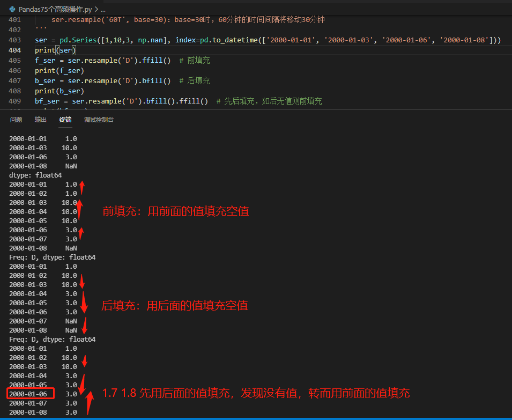Click the date string '2000-01-08' in line 403
This screenshot has height=420, width=512.
464,40
